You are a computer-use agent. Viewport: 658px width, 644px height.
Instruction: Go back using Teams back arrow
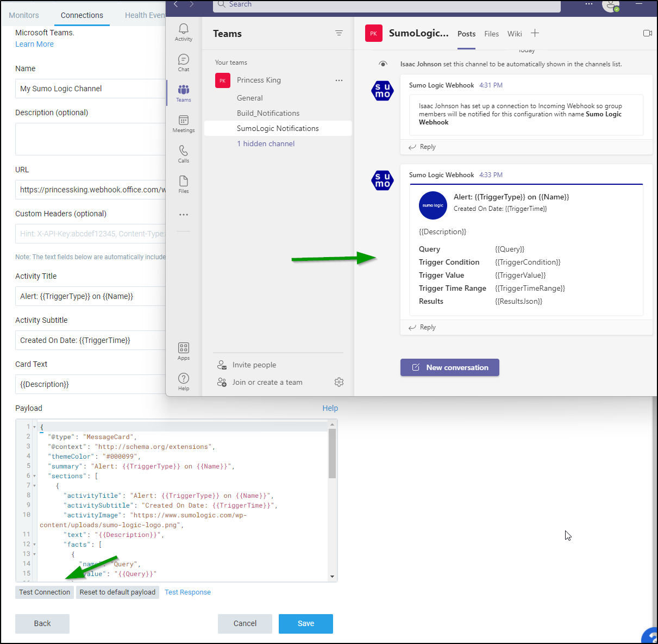point(176,4)
